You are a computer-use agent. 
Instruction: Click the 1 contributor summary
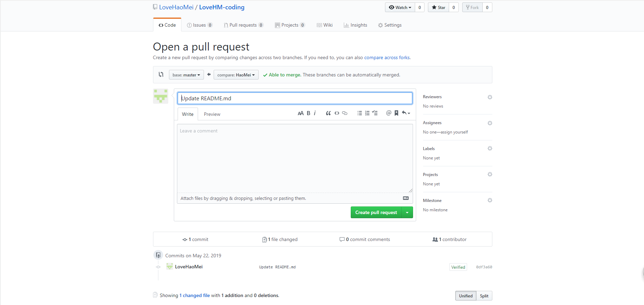(x=449, y=239)
